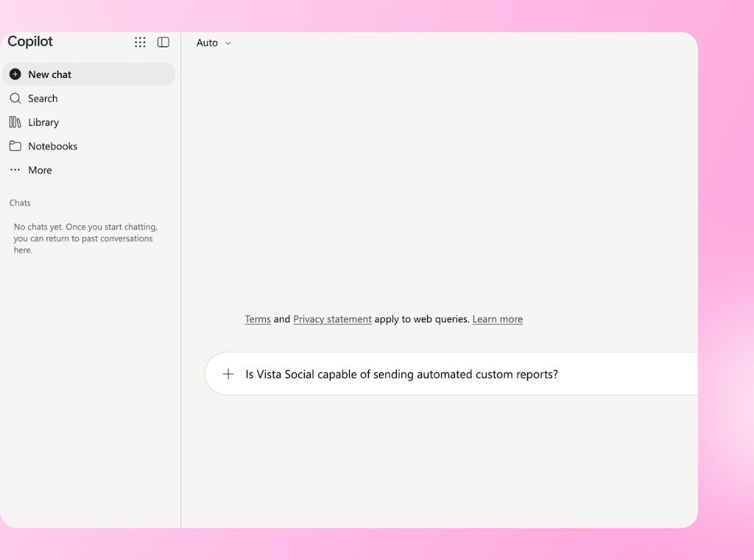Viewport: 754px width, 560px height.
Task: Open the Auto mode dropdown
Action: pos(214,43)
